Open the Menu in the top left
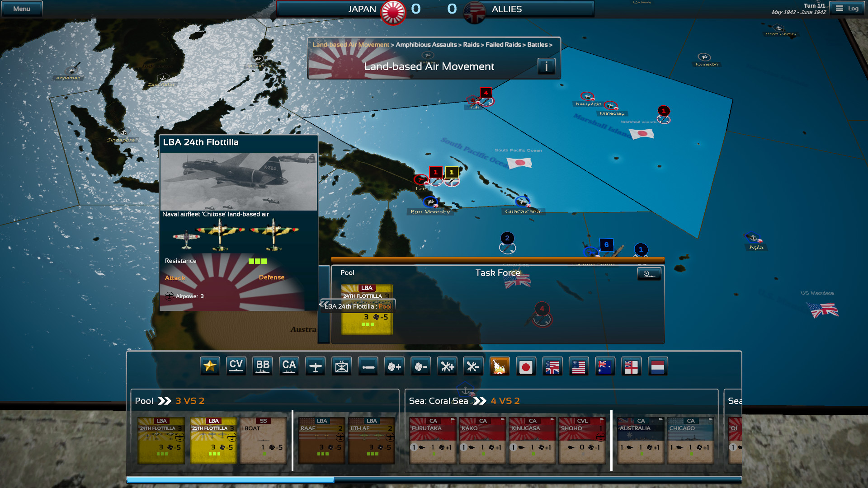Screen dimensions: 868x488 21,8
